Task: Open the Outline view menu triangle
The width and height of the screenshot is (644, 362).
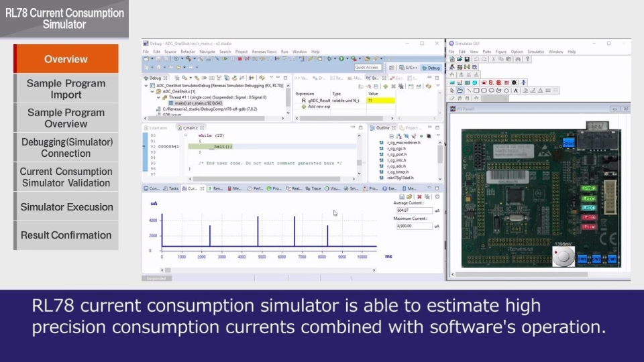Action: pyautogui.click(x=438, y=135)
